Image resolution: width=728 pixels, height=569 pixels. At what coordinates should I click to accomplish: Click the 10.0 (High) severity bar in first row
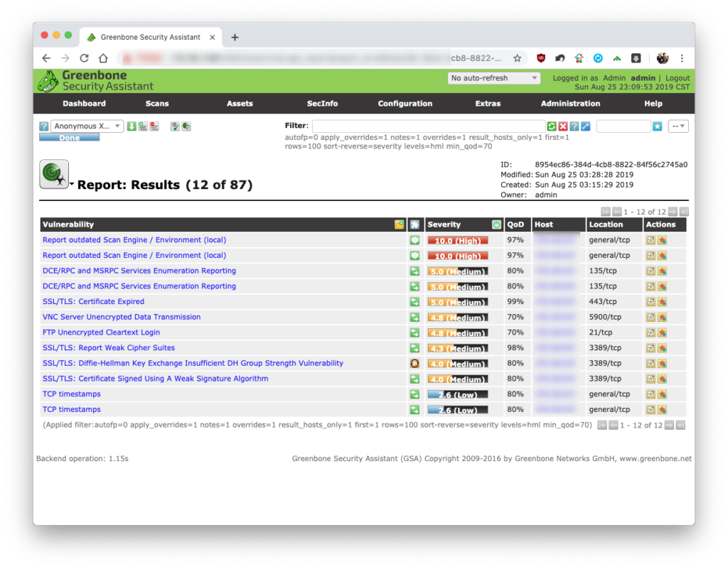pos(457,240)
